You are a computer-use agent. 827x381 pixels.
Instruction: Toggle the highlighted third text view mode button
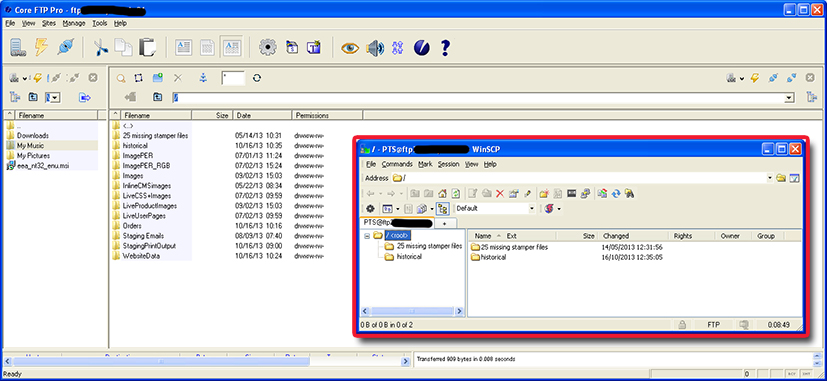231,47
